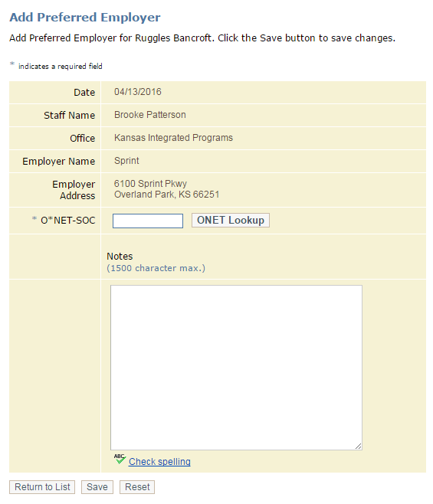Viewport: 433px width, 504px height.
Task: Reset the form fields
Action: tap(137, 487)
